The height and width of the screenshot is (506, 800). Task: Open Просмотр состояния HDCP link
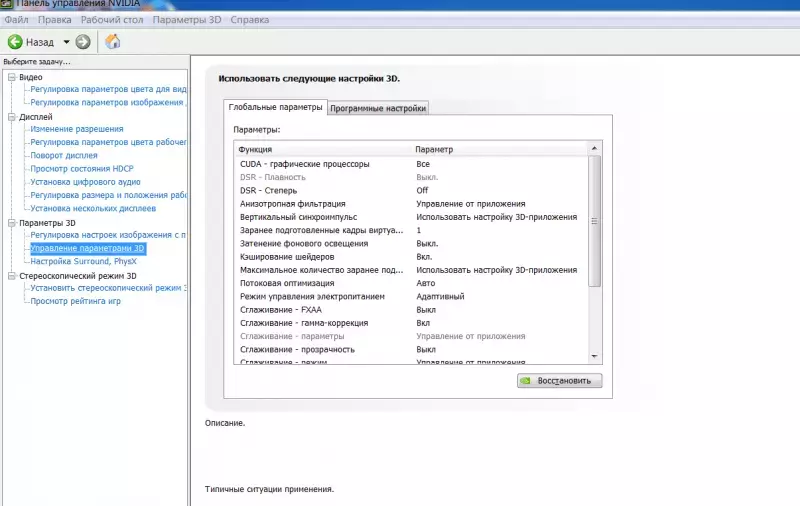(x=82, y=169)
